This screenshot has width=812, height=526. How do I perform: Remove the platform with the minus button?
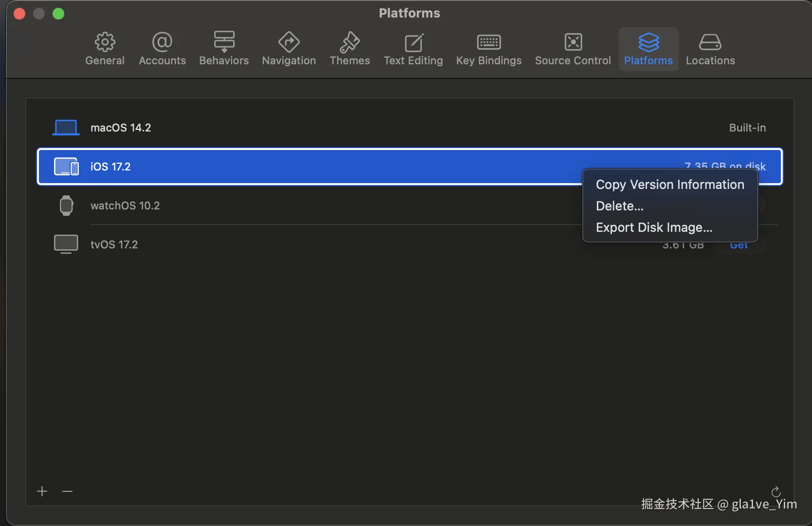(x=67, y=491)
